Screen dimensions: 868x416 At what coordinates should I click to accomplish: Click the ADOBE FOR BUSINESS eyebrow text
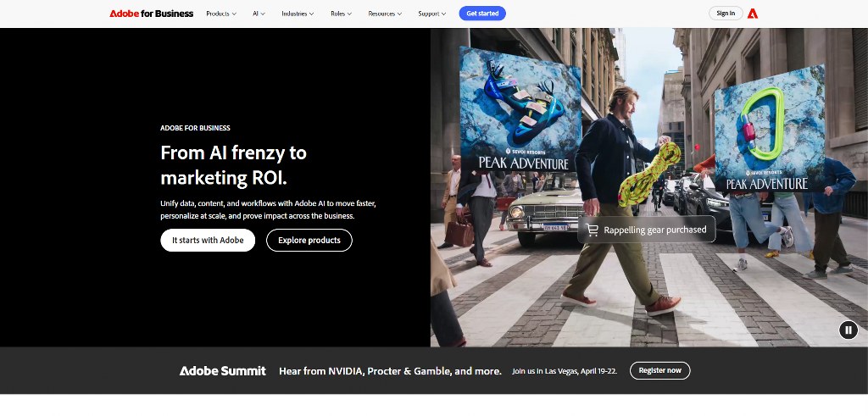coord(196,128)
